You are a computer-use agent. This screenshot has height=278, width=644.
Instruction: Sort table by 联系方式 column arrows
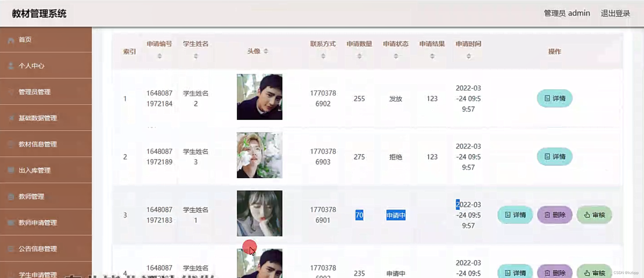323,56
